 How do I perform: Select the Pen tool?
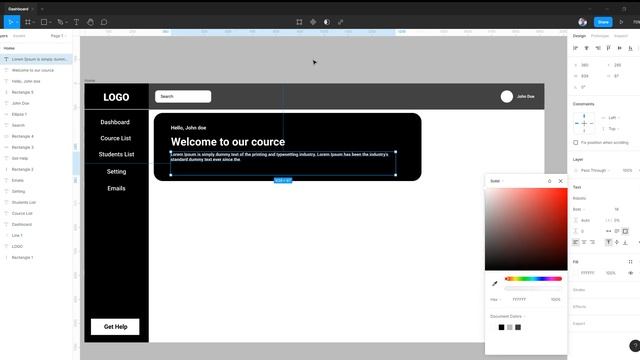(x=60, y=22)
